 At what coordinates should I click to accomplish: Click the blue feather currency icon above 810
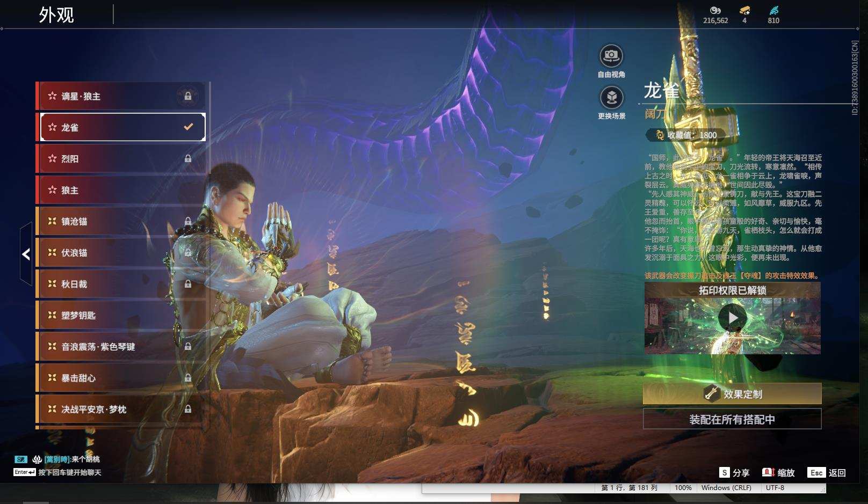coord(773,10)
